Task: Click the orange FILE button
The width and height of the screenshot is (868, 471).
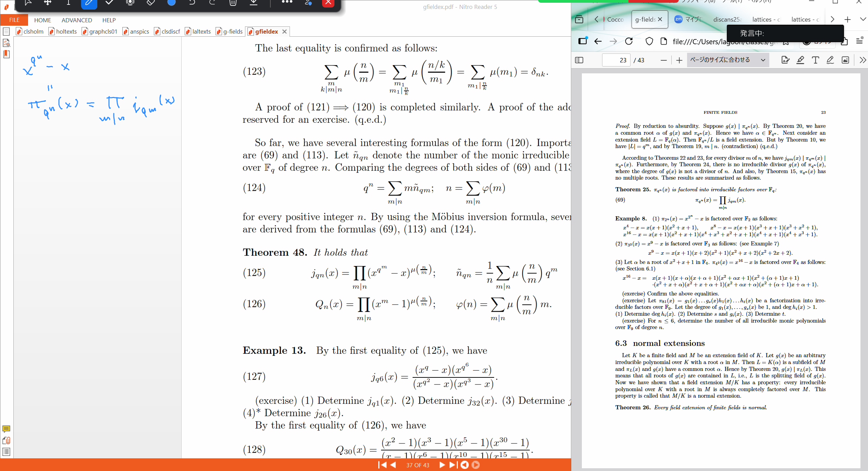Action: point(14,20)
